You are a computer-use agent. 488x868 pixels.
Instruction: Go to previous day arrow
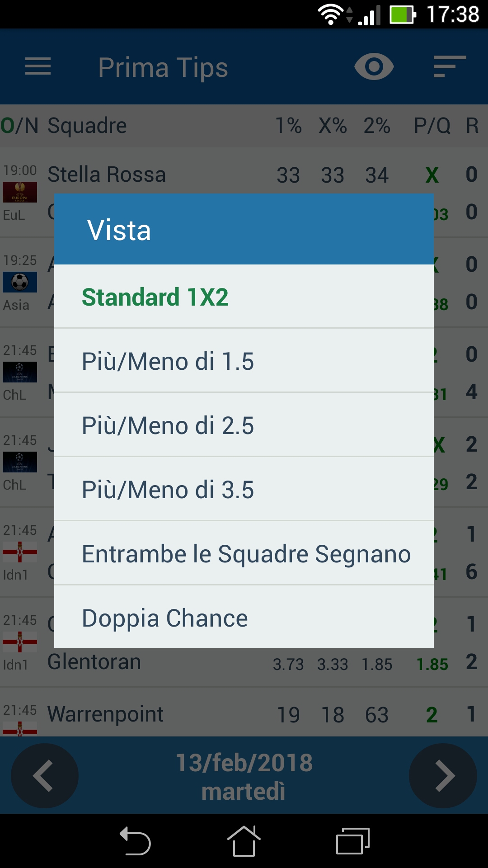coord(45,776)
